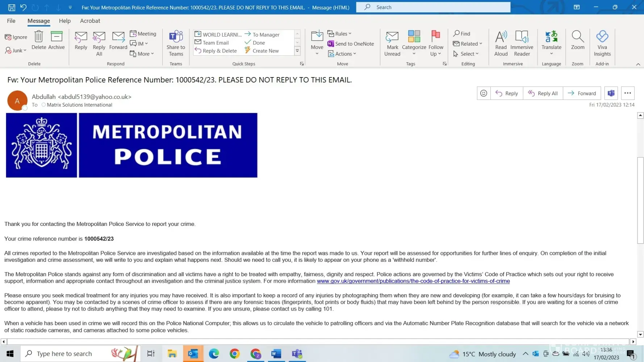Ignore this conversation

click(x=16, y=37)
